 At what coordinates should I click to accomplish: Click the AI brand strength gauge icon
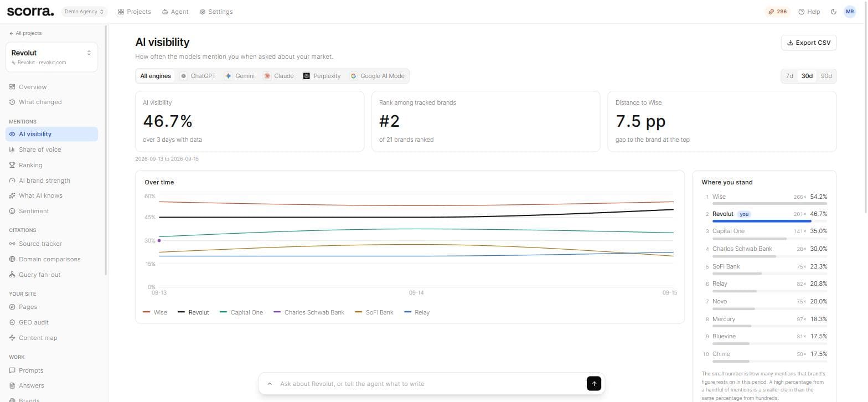[13, 181]
